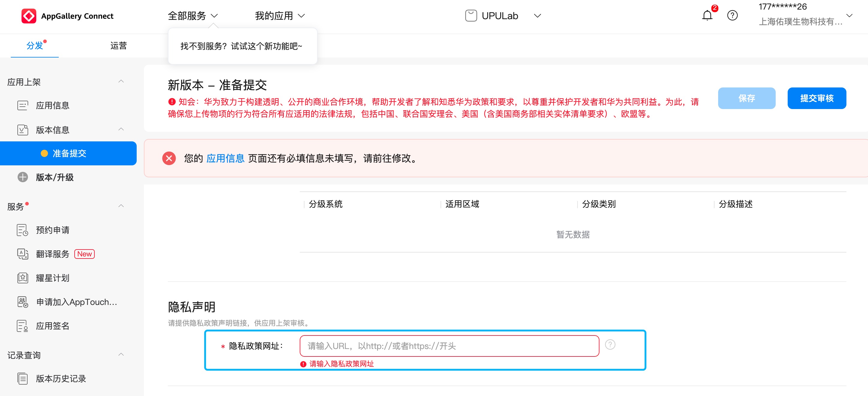
Task: Open 预约申请 service item
Action: click(52, 230)
